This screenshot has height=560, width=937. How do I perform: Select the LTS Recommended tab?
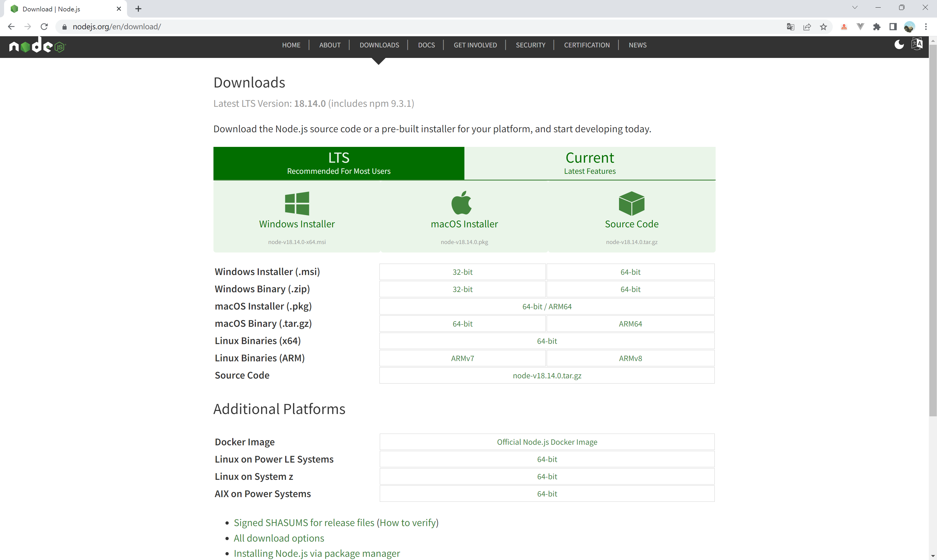(x=338, y=163)
